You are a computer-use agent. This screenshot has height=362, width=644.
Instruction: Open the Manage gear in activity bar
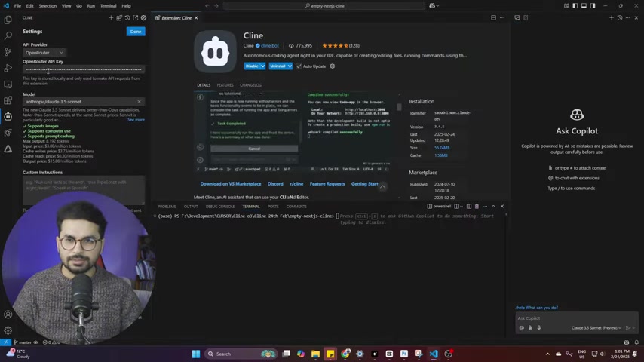click(x=8, y=330)
